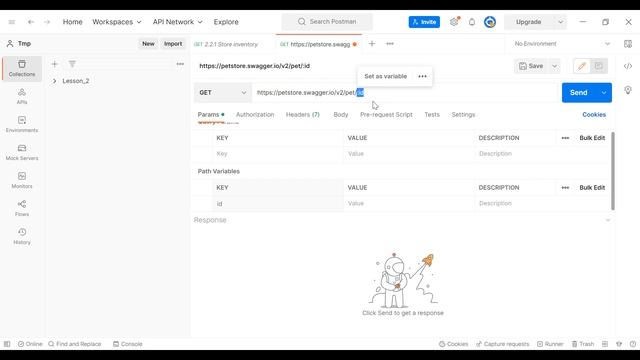Open Runner in the status bar
This screenshot has height=360, width=640.
(x=550, y=344)
